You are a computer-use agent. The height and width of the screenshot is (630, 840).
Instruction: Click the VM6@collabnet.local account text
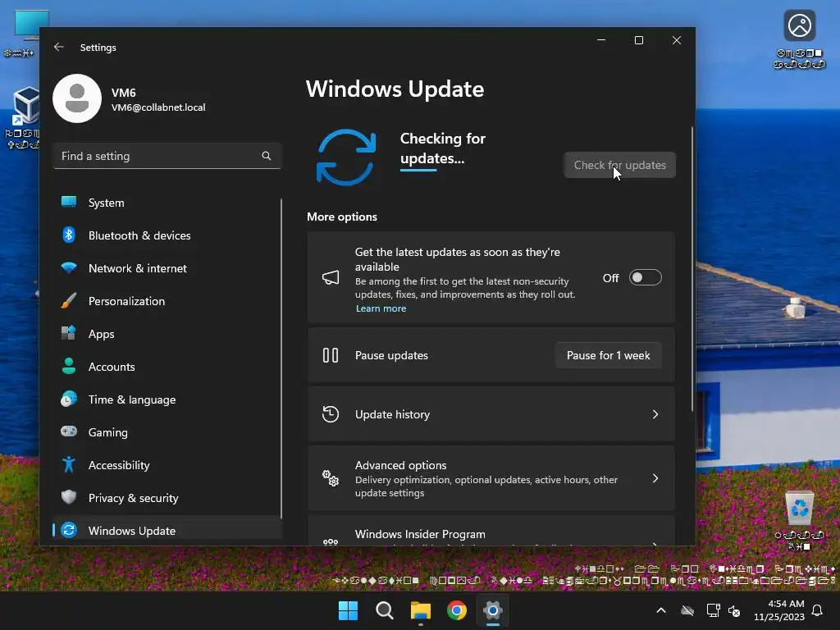tap(158, 107)
